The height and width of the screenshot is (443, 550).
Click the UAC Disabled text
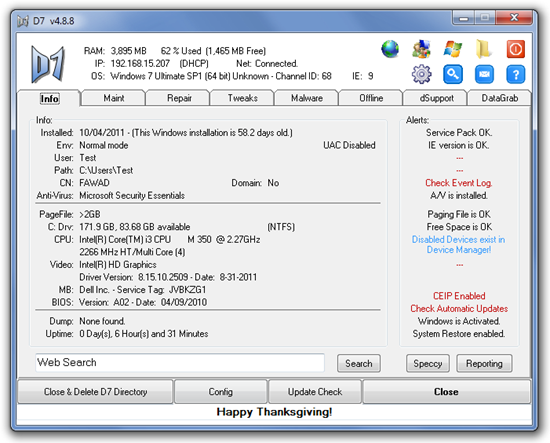(349, 145)
